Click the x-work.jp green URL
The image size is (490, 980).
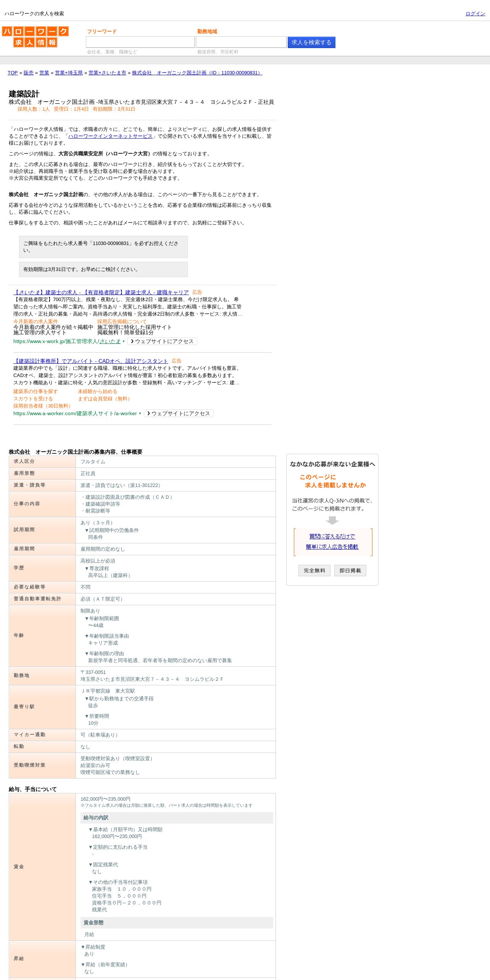[67, 342]
